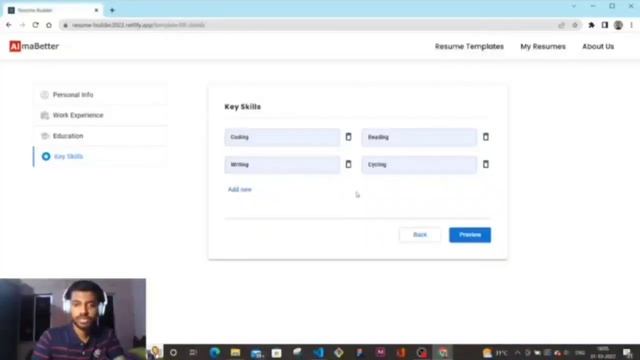640x360 pixels.
Task: Delete the Writing skill entry
Action: coord(348,164)
